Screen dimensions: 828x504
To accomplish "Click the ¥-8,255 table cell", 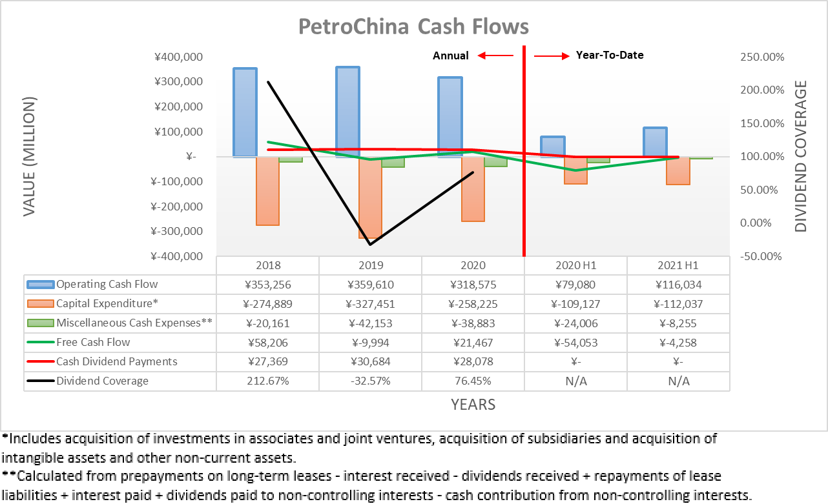I will click(x=679, y=323).
